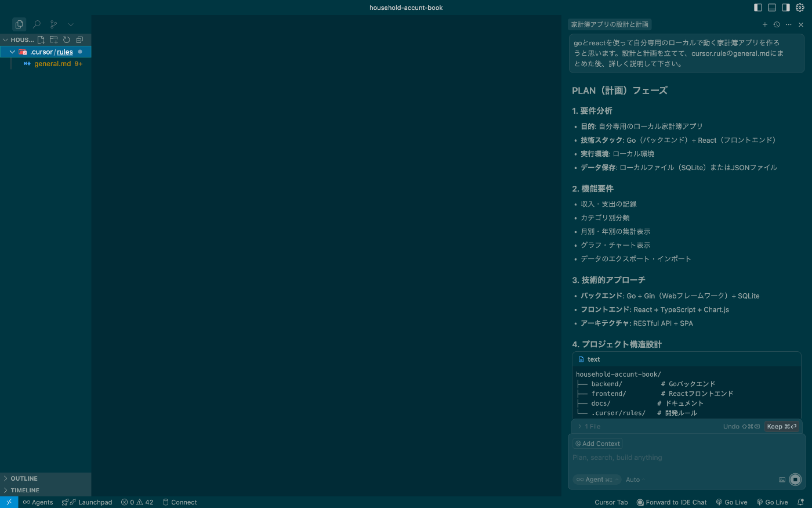Click PLAN（計画）フェーズ heading
The image size is (812, 508).
click(619, 91)
